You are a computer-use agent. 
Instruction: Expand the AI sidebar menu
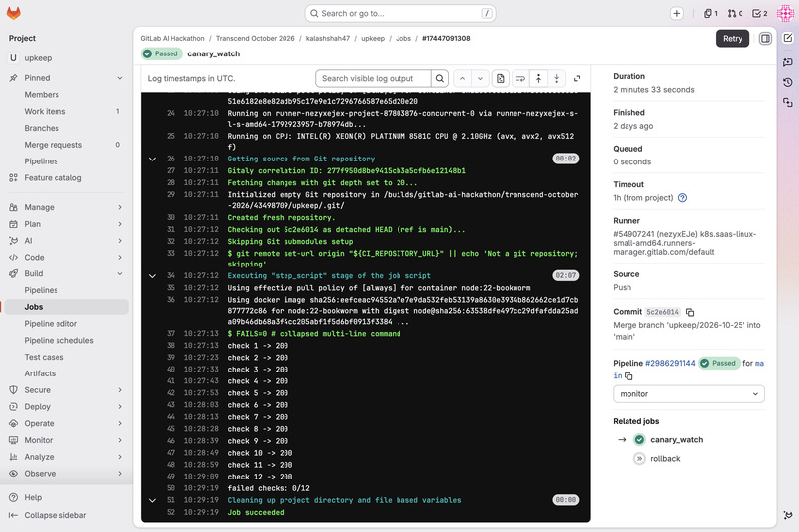click(x=66, y=241)
